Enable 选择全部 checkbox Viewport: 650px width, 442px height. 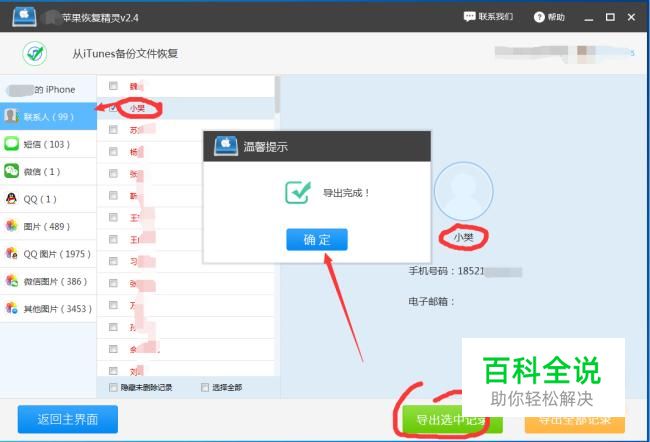tap(205, 387)
